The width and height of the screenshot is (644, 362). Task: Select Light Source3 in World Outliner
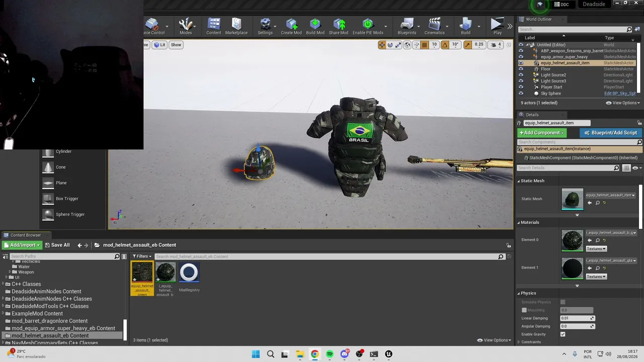click(553, 81)
